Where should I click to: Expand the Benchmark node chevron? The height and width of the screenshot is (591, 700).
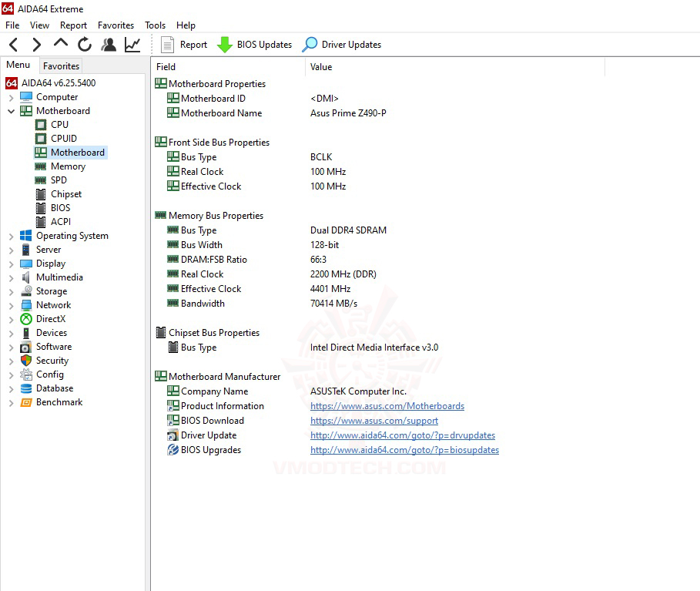pos(11,402)
